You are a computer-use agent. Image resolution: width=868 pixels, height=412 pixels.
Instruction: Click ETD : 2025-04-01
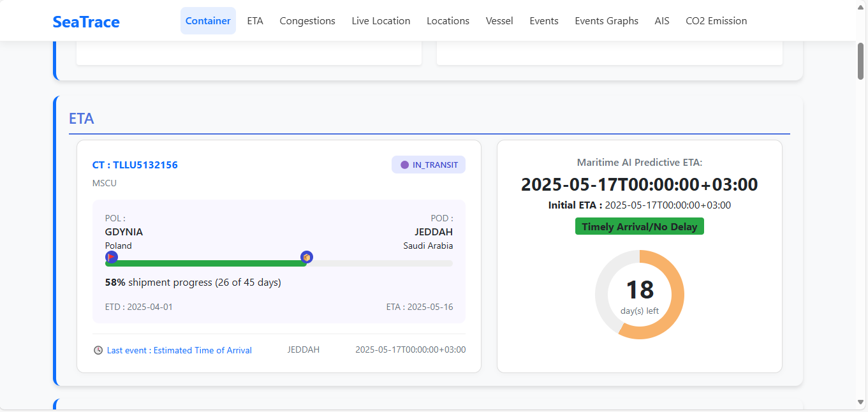click(x=139, y=307)
